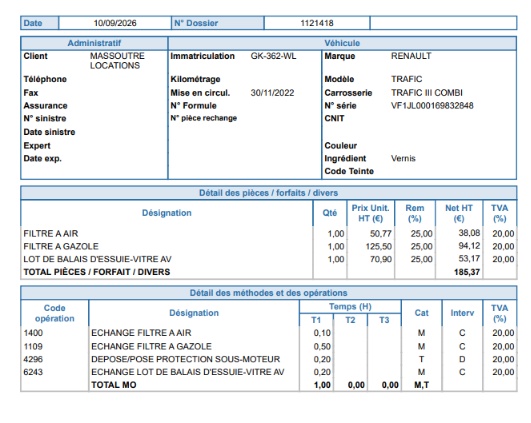The width and height of the screenshot is (531, 423).
Task: Click the Code Teinte label
Action: click(x=349, y=171)
